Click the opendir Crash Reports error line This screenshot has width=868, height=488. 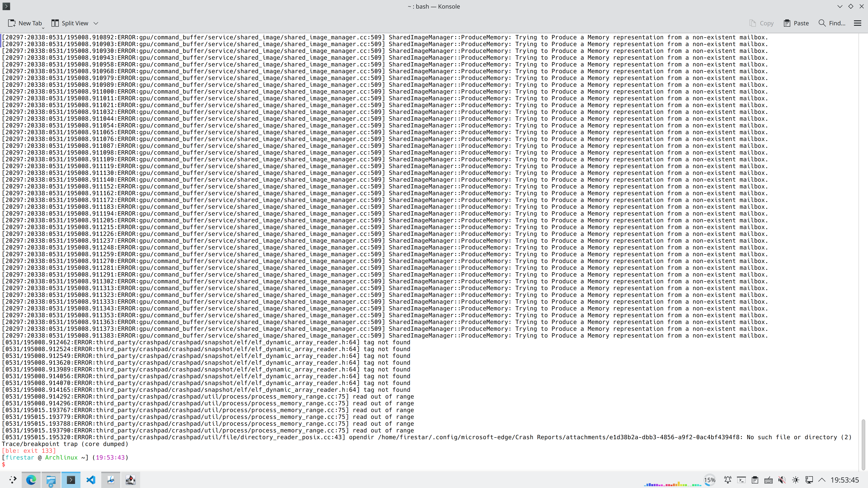click(427, 437)
